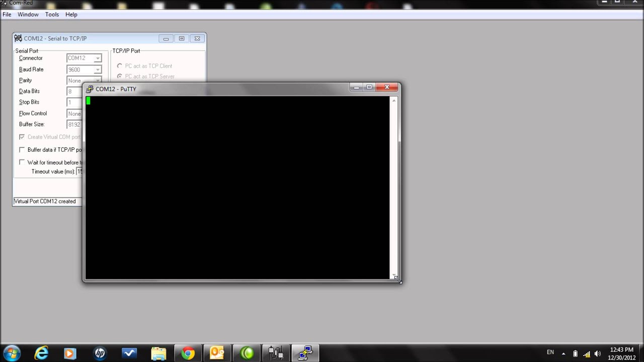644x362 pixels.
Task: Enable the Buffer data if TCP/IP checkbox
Action: (x=22, y=150)
